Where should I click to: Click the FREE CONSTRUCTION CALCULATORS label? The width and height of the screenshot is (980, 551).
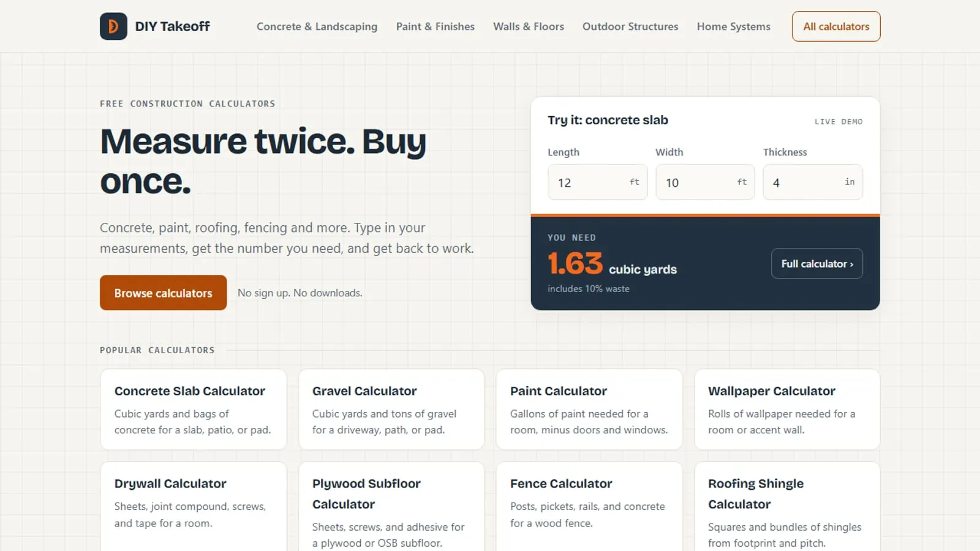point(187,103)
